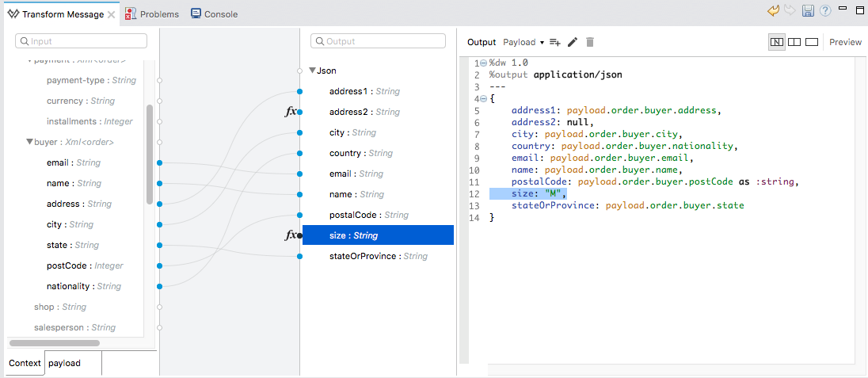Select the Context tab at bottom
Screen dimensions: 868x378
click(x=25, y=363)
